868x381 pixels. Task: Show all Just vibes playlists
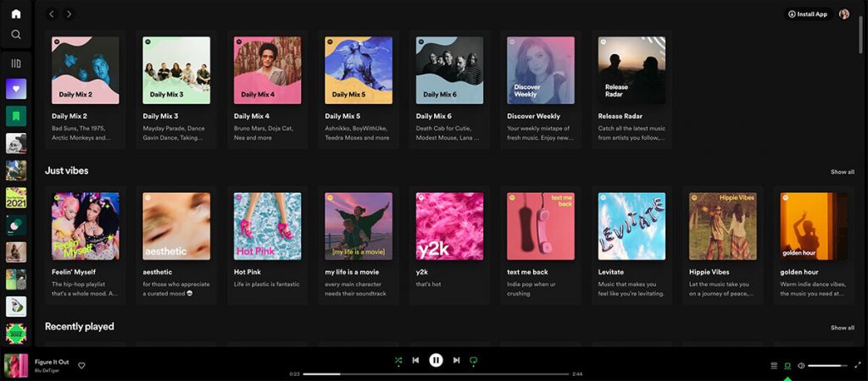coord(842,172)
